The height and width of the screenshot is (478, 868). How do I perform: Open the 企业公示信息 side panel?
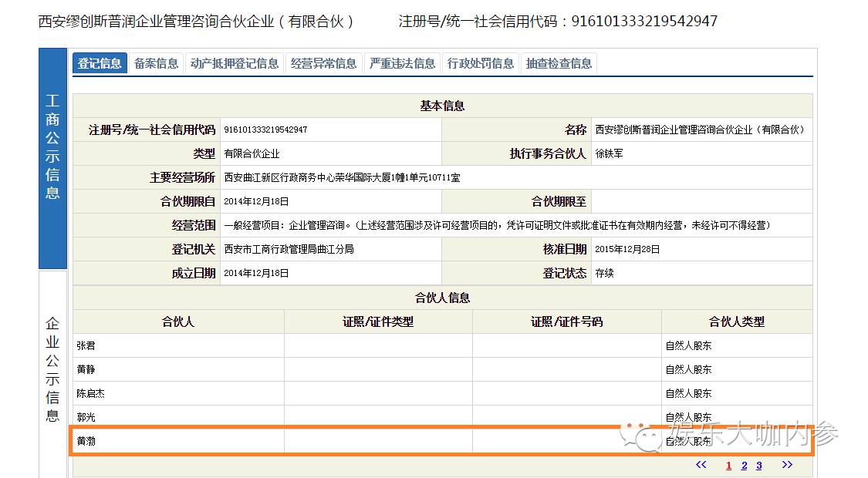click(52, 370)
